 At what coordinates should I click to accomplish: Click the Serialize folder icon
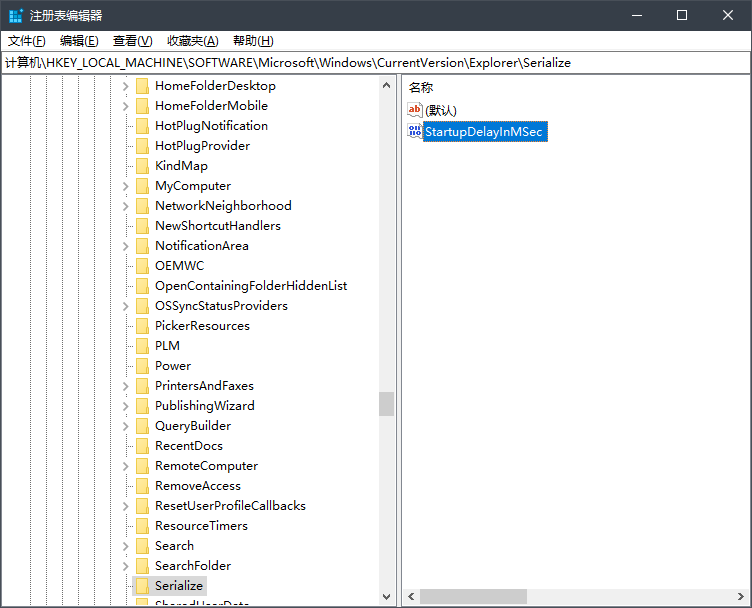(x=142, y=586)
